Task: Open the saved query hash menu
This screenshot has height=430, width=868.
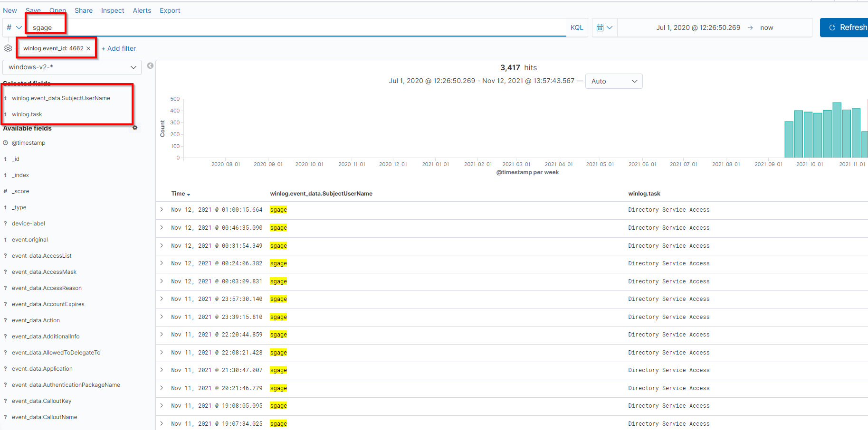Action: click(x=14, y=28)
